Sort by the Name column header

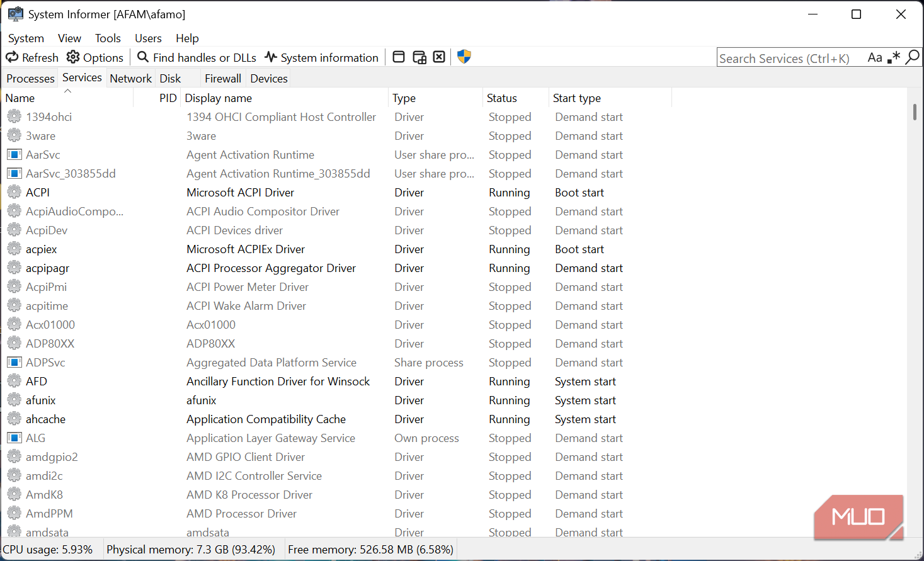coord(67,98)
